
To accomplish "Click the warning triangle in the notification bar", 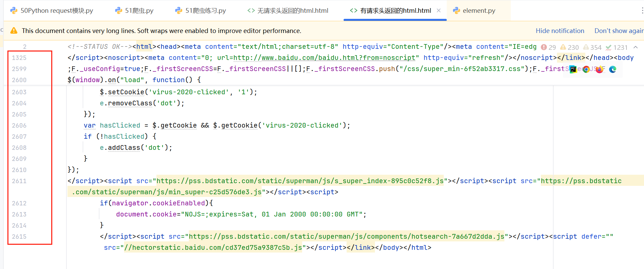I will coord(14,31).
